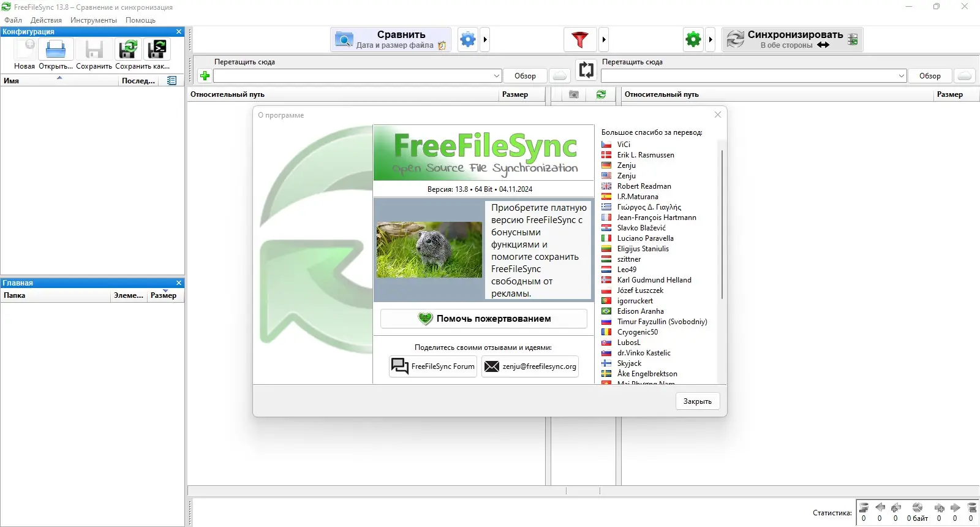The height and width of the screenshot is (527, 980).
Task: Click the save-as-batch icon with terminal symbol
Action: pos(157,49)
